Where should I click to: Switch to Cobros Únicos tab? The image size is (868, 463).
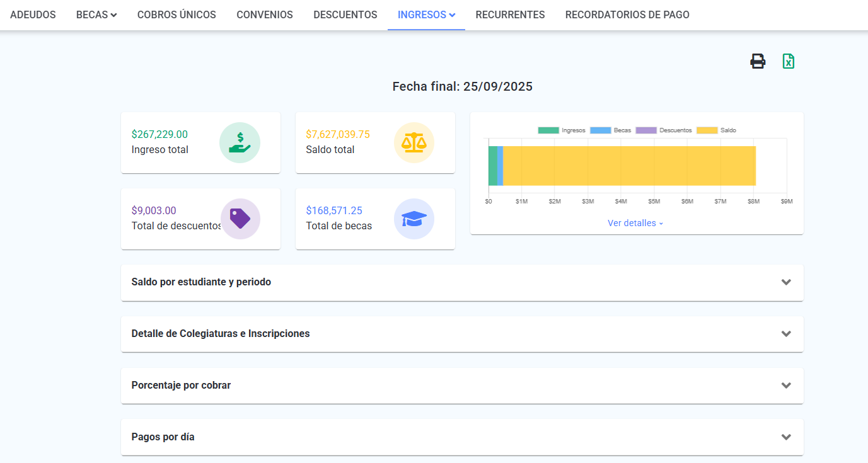[x=176, y=14]
